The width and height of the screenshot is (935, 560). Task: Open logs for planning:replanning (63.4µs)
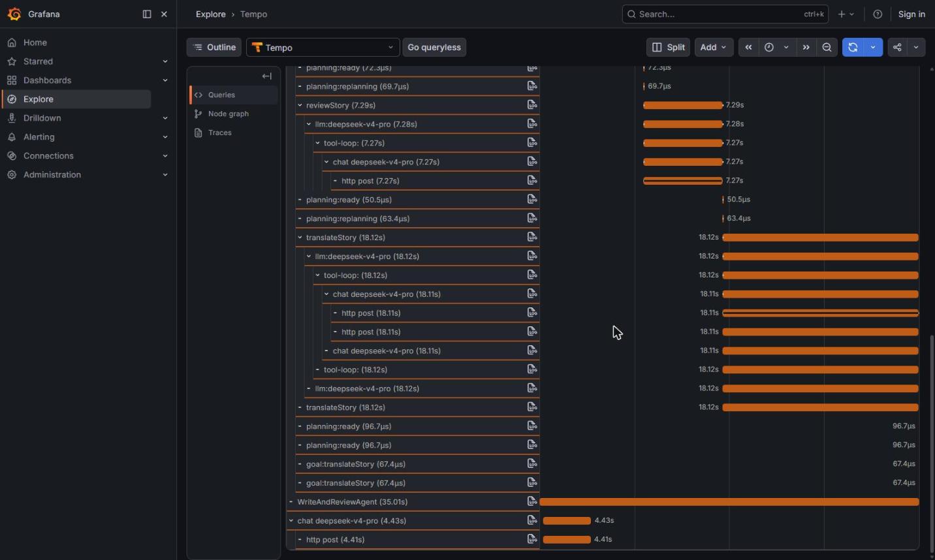532,218
